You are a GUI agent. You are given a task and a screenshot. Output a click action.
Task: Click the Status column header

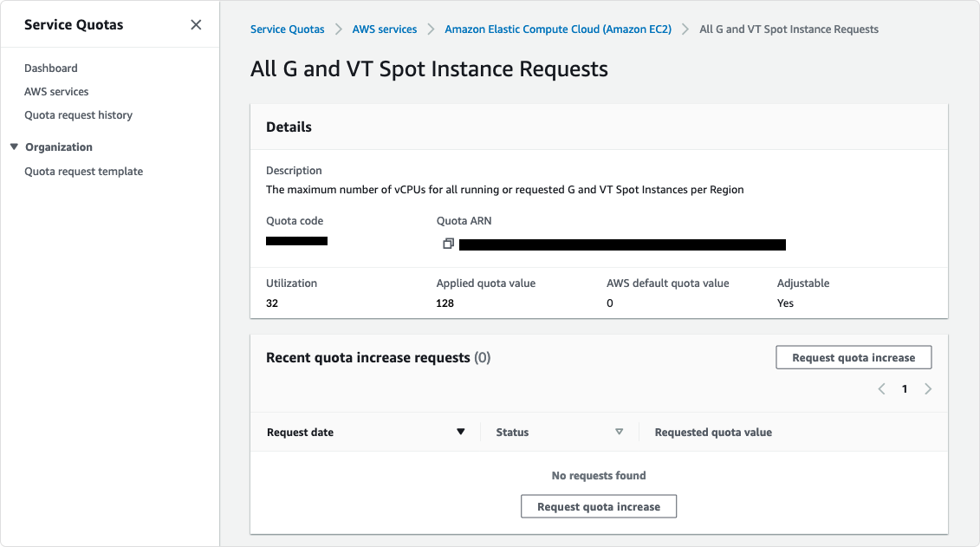point(512,431)
